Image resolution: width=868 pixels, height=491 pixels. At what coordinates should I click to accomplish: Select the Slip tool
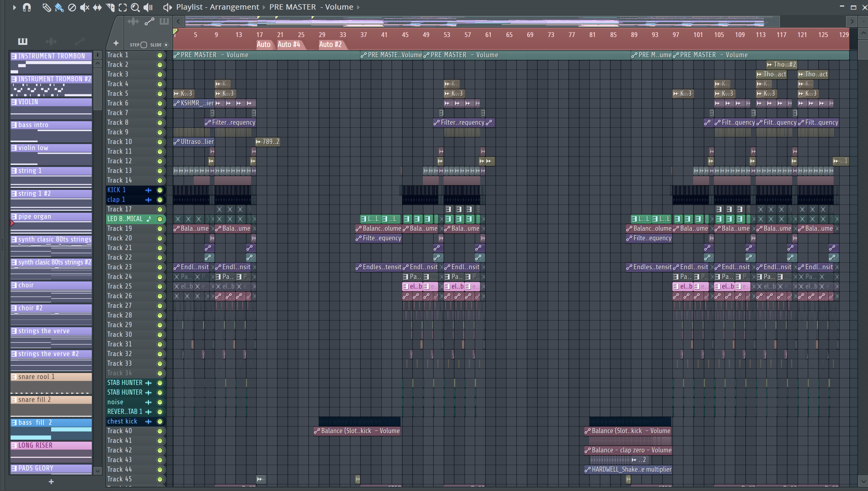coord(97,7)
